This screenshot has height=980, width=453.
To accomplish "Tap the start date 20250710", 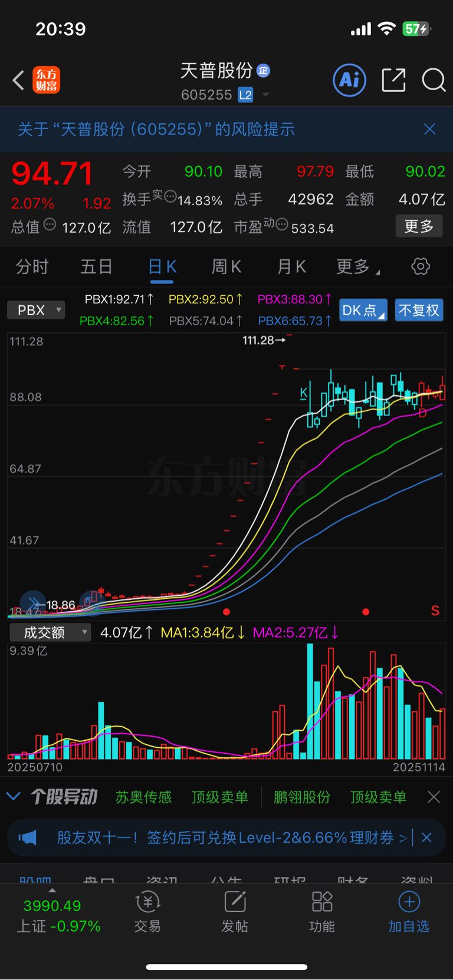I will point(35,767).
